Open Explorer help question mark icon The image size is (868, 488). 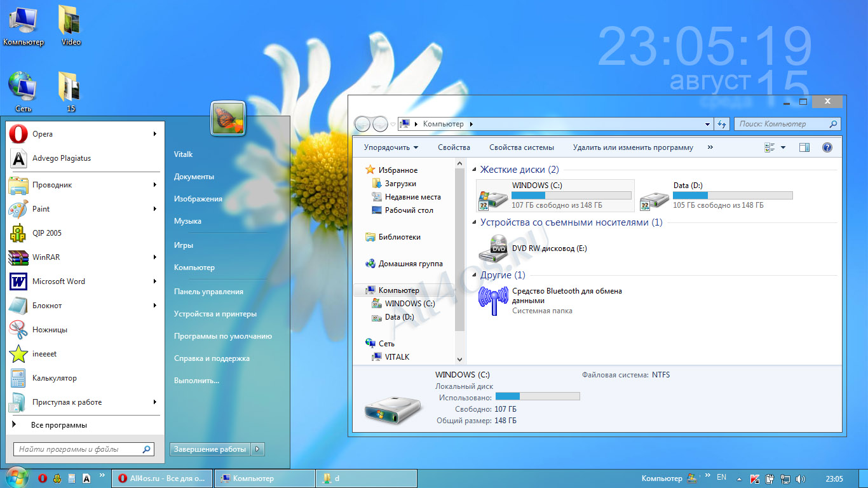(827, 147)
